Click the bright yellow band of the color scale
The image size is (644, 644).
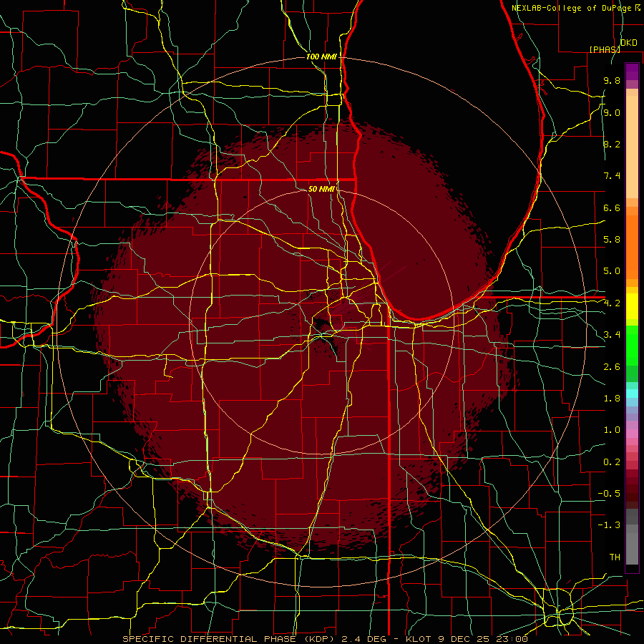(x=632, y=306)
